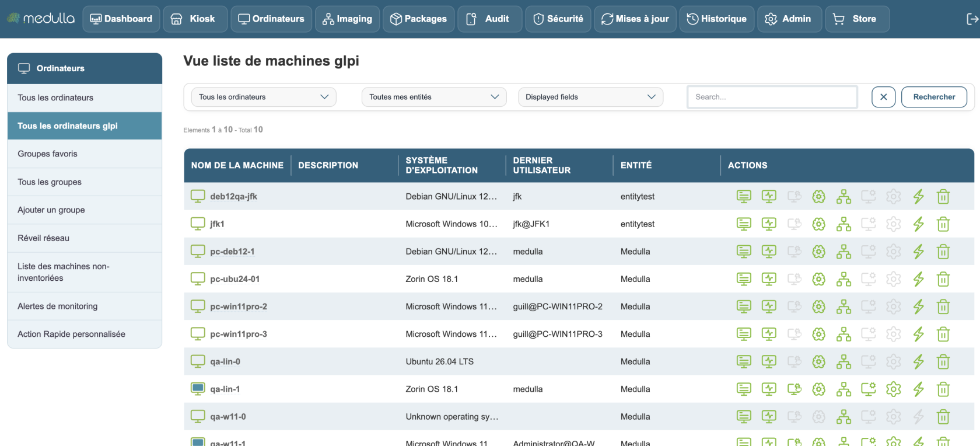This screenshot has height=446, width=980.
Task: Open the Packages tab
Action: pos(419,19)
